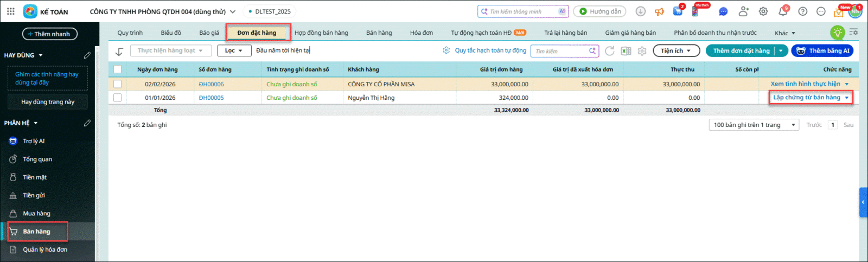Click the green lightbulb suggestion icon
Image resolution: width=868 pixels, height=262 pixels.
tap(838, 33)
